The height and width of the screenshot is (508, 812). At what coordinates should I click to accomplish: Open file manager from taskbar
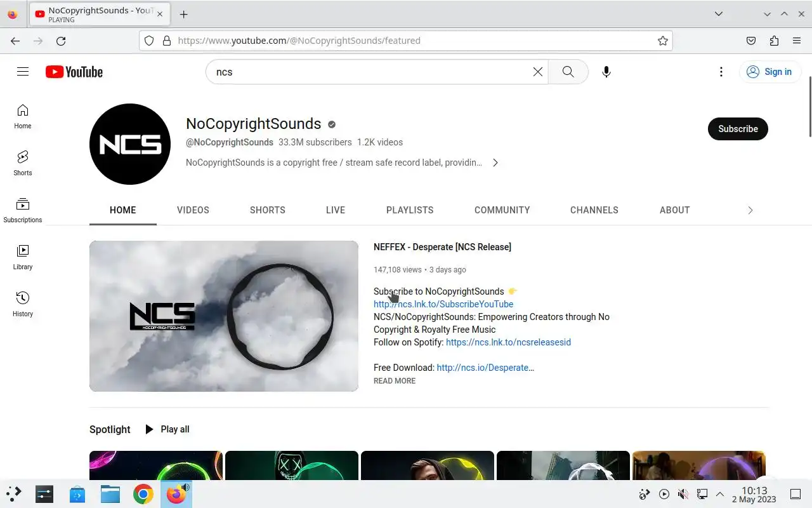click(110, 494)
